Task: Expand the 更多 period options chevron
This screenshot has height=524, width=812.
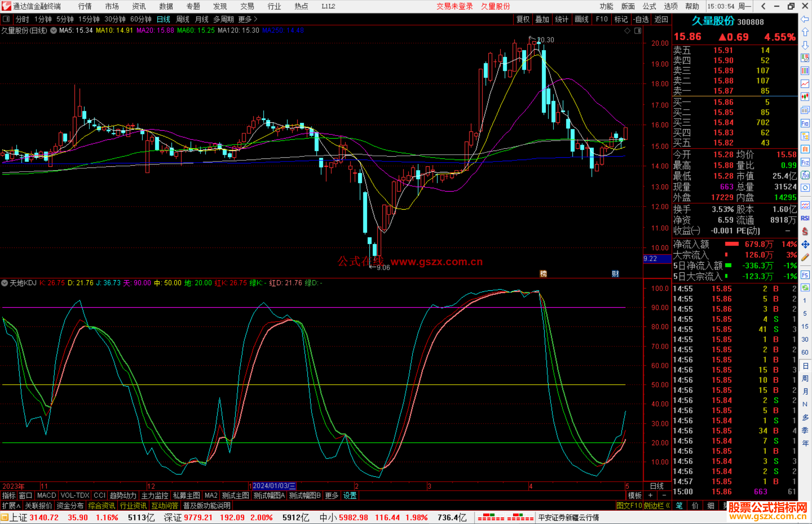Action: click(x=256, y=19)
